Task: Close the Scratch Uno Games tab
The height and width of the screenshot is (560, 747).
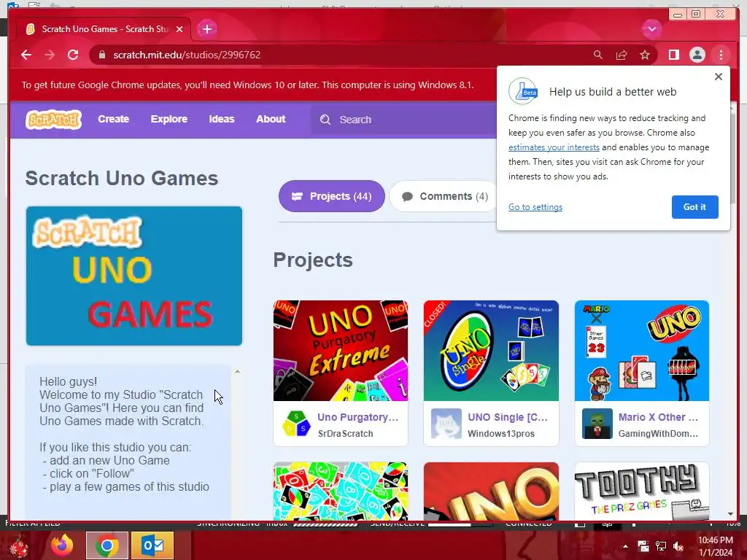Action: click(x=179, y=29)
